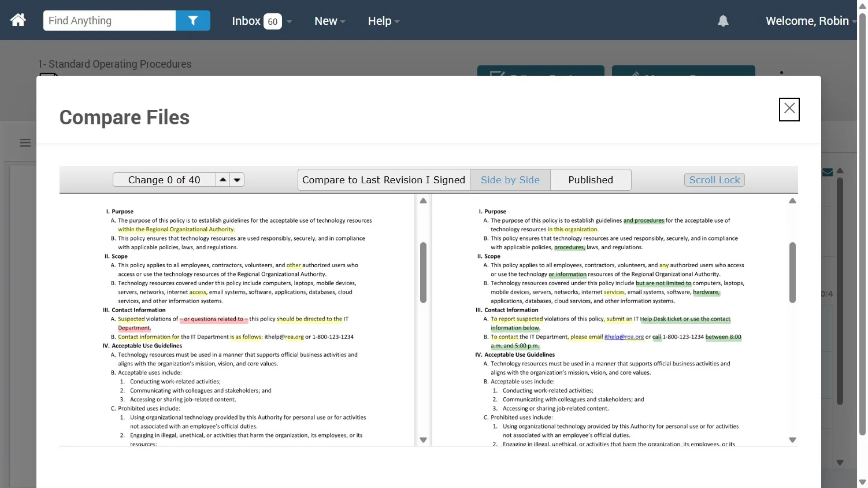This screenshot has height=488, width=868.
Task: Open the Inbox menu
Action: click(x=262, y=21)
